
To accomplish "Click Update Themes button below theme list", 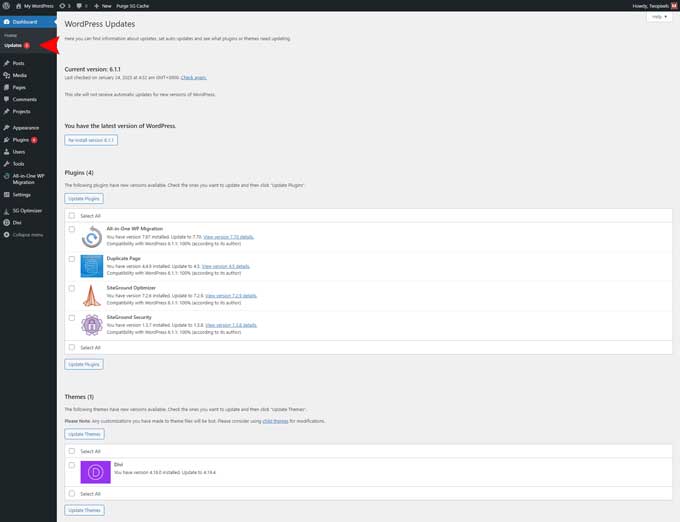I will click(x=84, y=510).
